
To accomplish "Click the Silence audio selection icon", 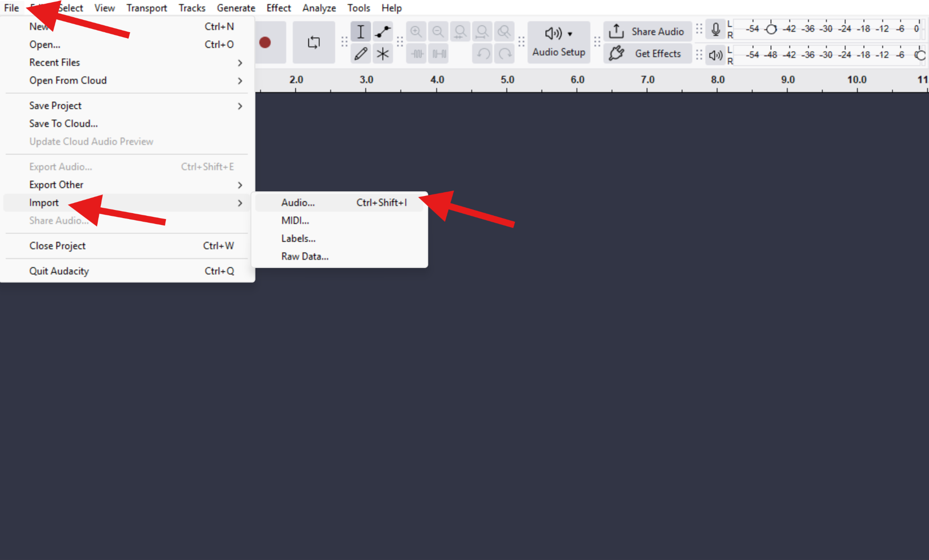I will (437, 53).
